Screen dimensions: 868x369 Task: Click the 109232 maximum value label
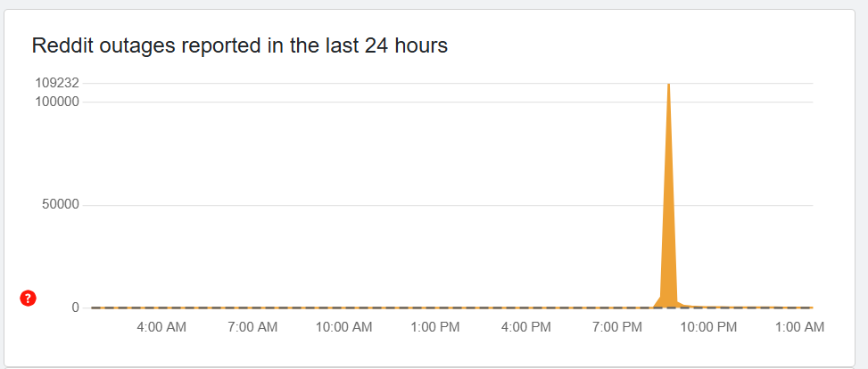[x=58, y=83]
